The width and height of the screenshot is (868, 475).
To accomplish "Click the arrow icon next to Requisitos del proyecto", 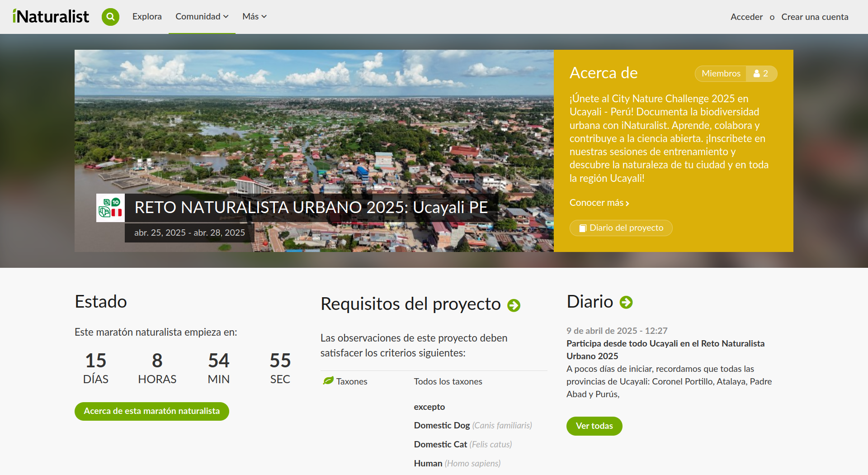I will pyautogui.click(x=514, y=305).
